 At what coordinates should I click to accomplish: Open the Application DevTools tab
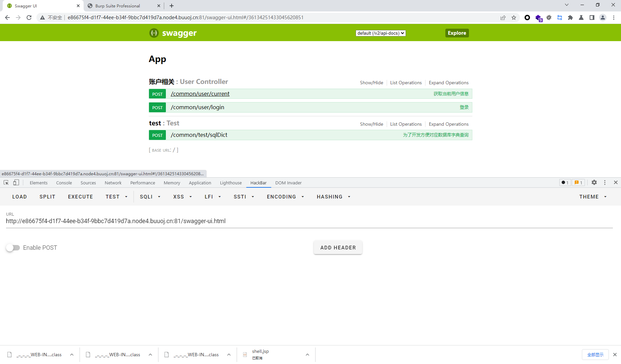tap(200, 183)
